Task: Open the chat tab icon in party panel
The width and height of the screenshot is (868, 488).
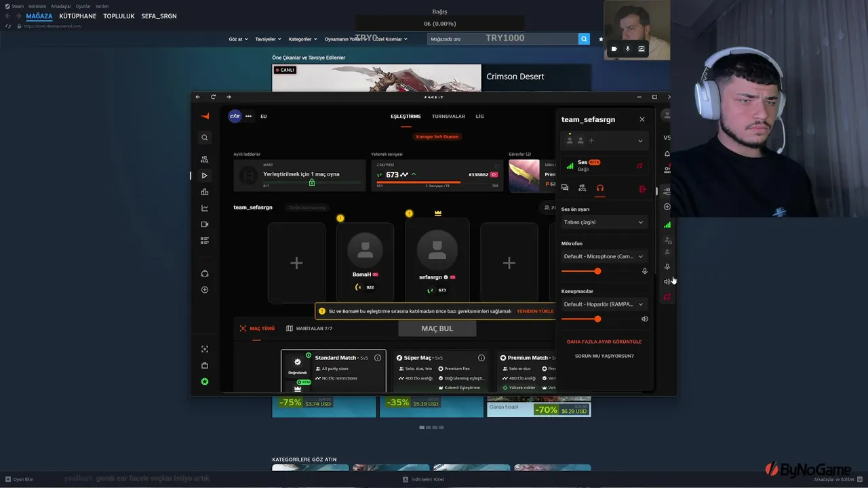Action: [565, 188]
